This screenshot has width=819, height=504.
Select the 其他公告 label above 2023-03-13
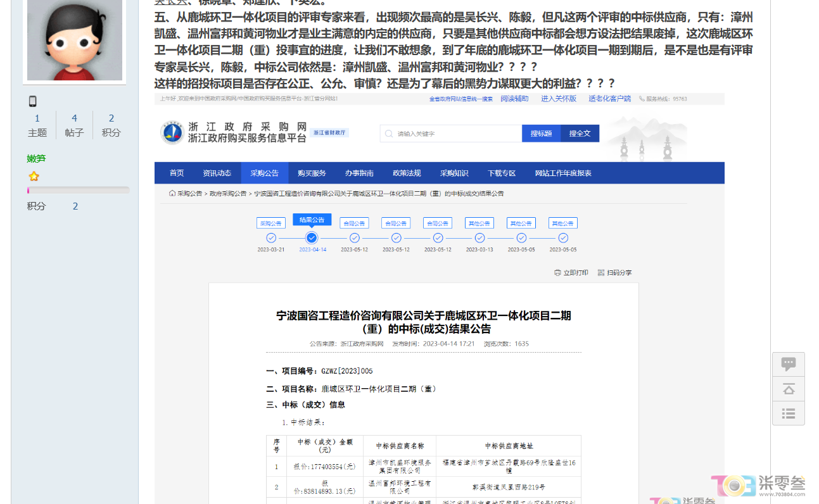pyautogui.click(x=479, y=224)
